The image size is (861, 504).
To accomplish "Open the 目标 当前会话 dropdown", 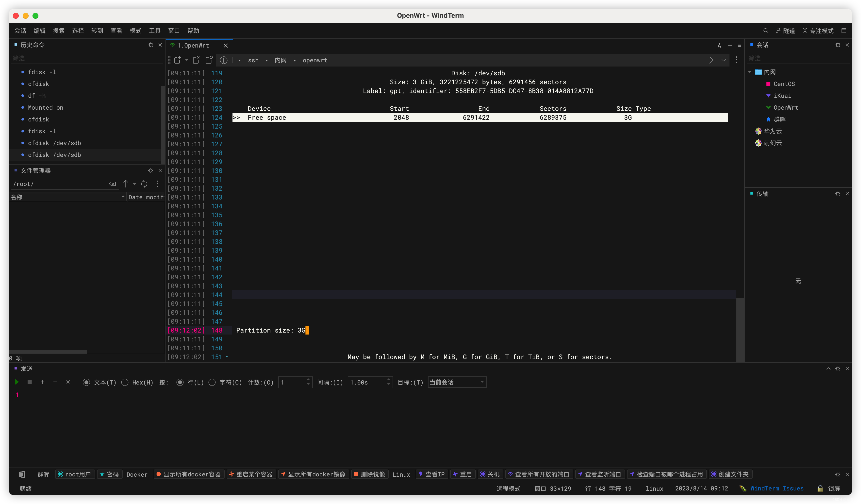I will [x=457, y=382].
